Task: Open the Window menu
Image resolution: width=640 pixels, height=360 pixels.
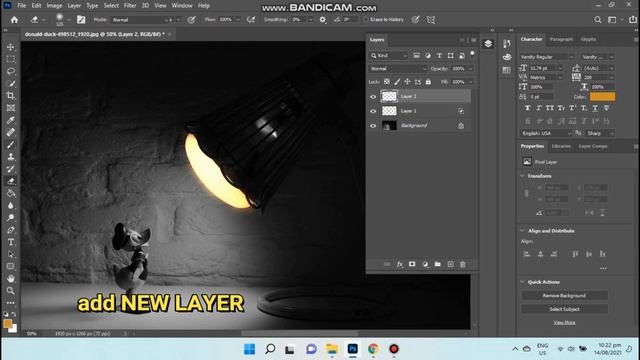Action: click(182, 6)
